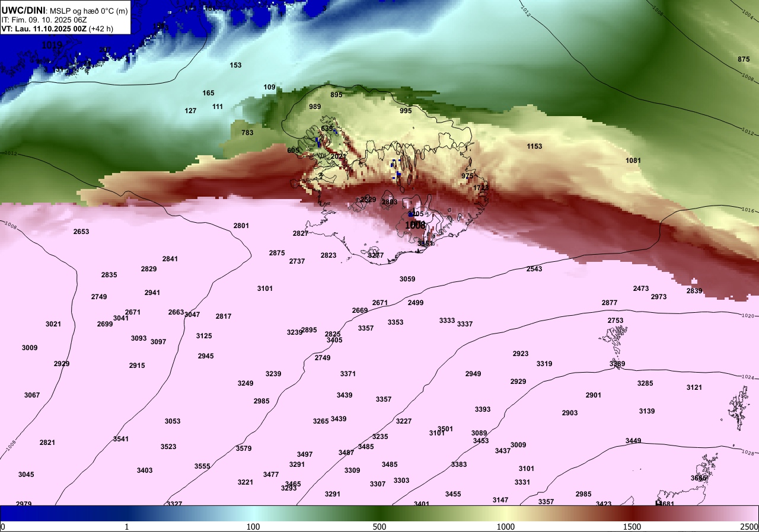The image size is (759, 532).
Task: Click the map value 3045
Action: tap(26, 475)
